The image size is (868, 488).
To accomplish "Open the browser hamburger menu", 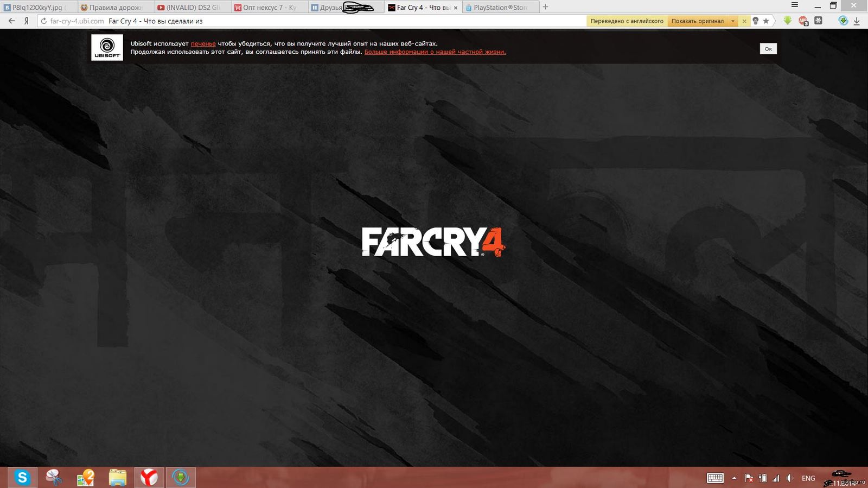I will point(795,5).
